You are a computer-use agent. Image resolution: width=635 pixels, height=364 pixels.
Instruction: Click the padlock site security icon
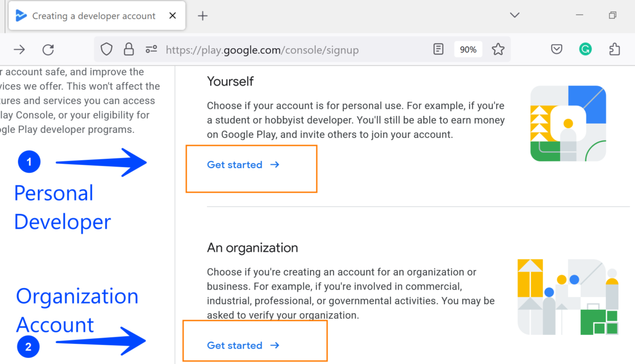[129, 50]
